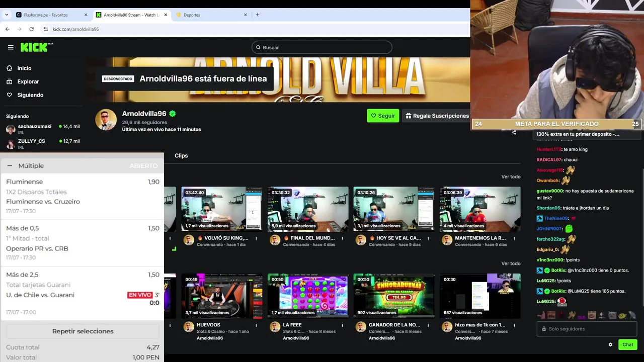Switch to the Clips tab
644x362 pixels.
click(x=181, y=156)
